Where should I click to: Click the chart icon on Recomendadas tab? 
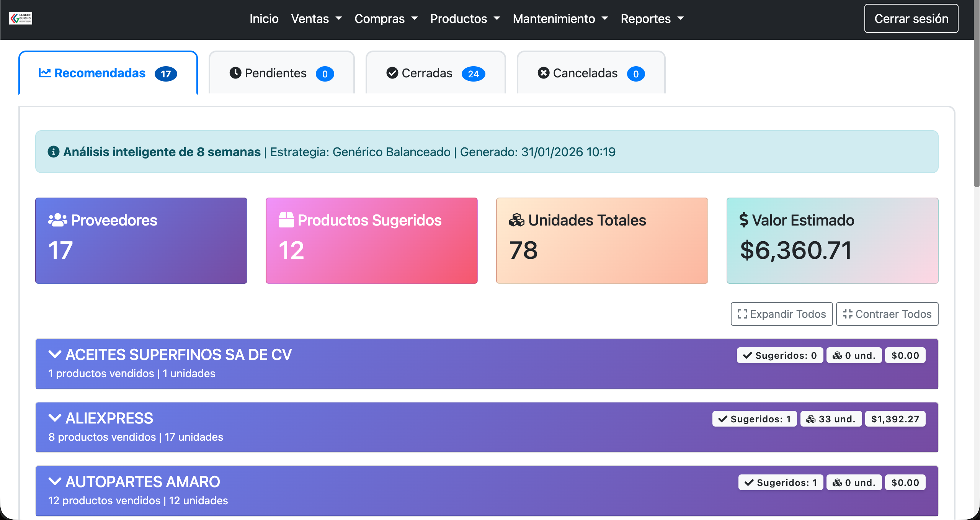point(44,73)
